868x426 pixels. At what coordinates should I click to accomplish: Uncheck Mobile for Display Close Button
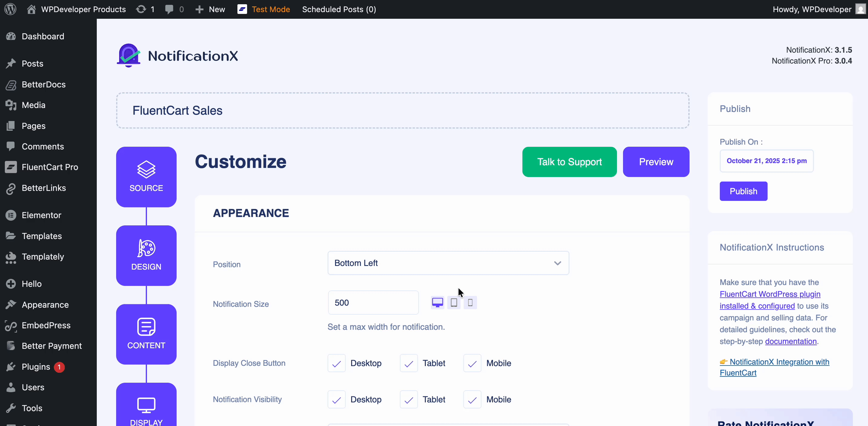click(x=472, y=363)
